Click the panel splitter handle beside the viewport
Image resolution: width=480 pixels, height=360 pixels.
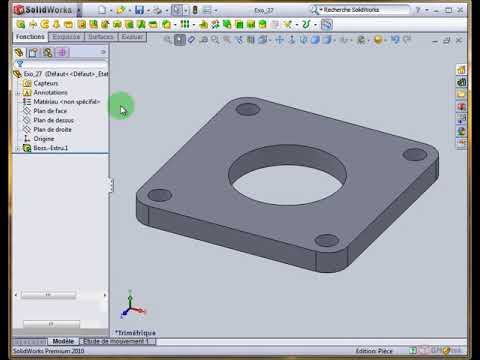pos(111,186)
